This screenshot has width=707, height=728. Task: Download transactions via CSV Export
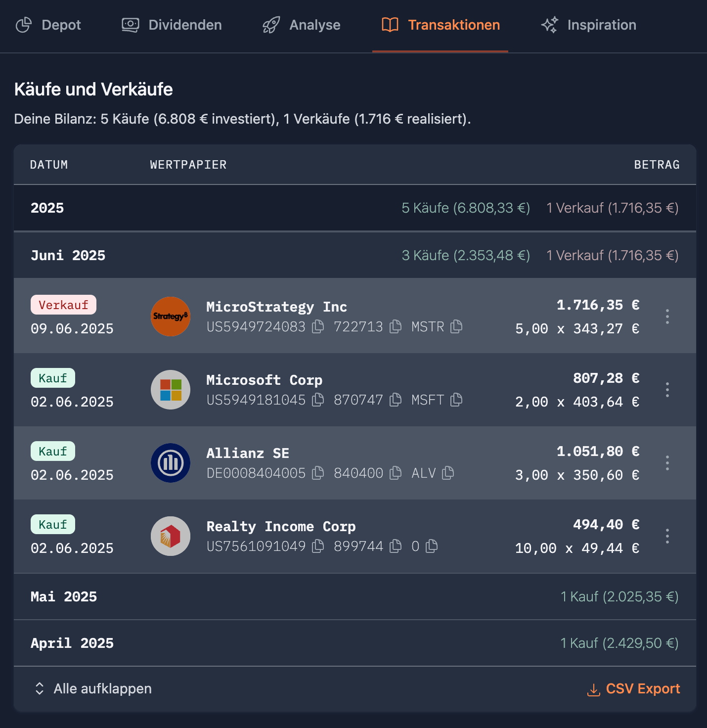(x=633, y=688)
